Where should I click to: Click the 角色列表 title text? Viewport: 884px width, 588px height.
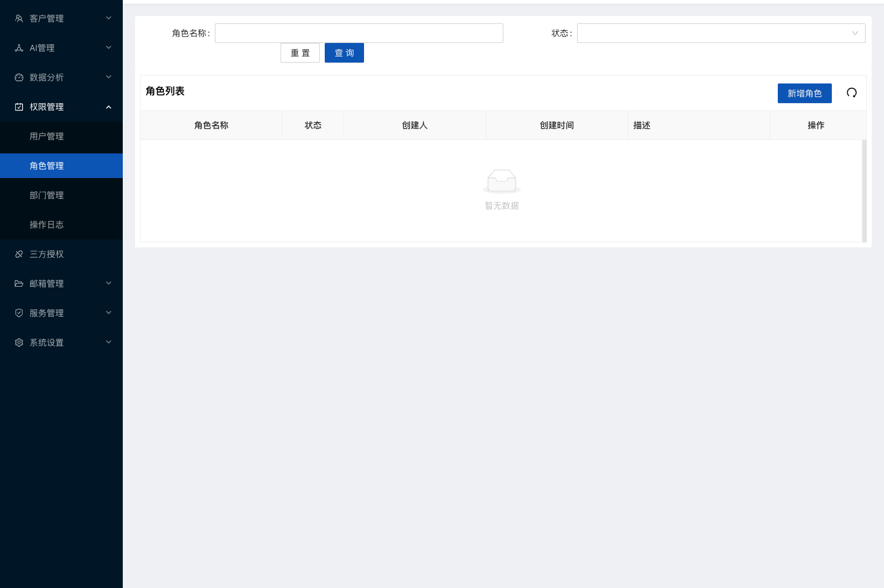(x=165, y=91)
